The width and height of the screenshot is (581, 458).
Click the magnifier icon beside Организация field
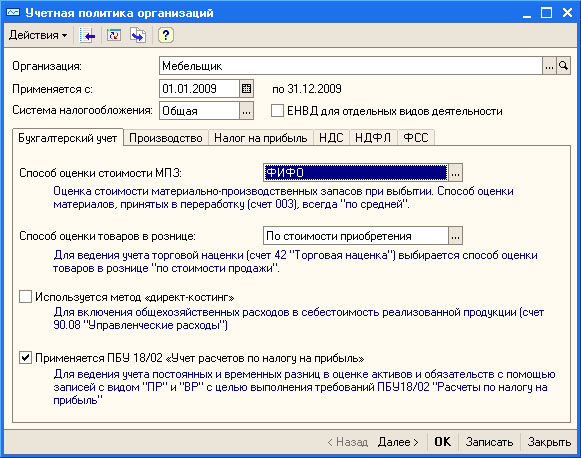563,66
